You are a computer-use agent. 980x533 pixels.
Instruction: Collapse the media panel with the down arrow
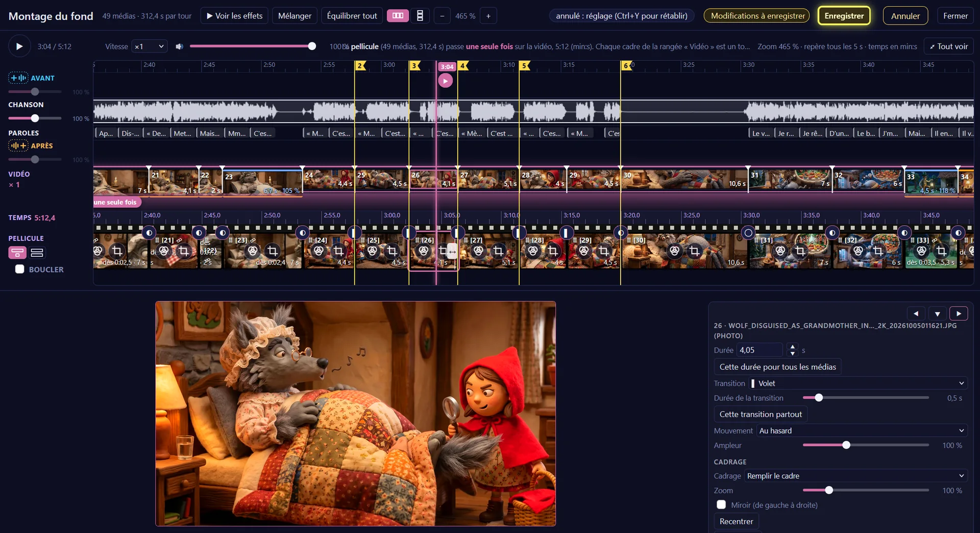(x=938, y=313)
